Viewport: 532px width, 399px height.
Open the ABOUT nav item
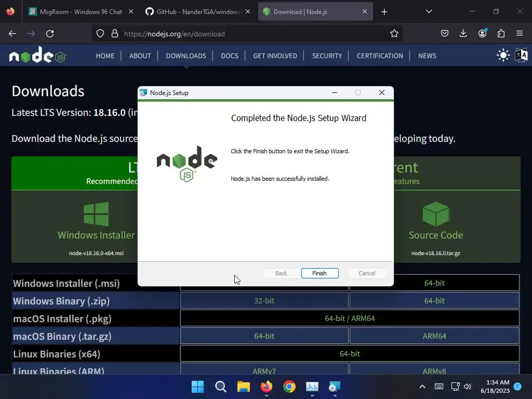[x=140, y=56]
